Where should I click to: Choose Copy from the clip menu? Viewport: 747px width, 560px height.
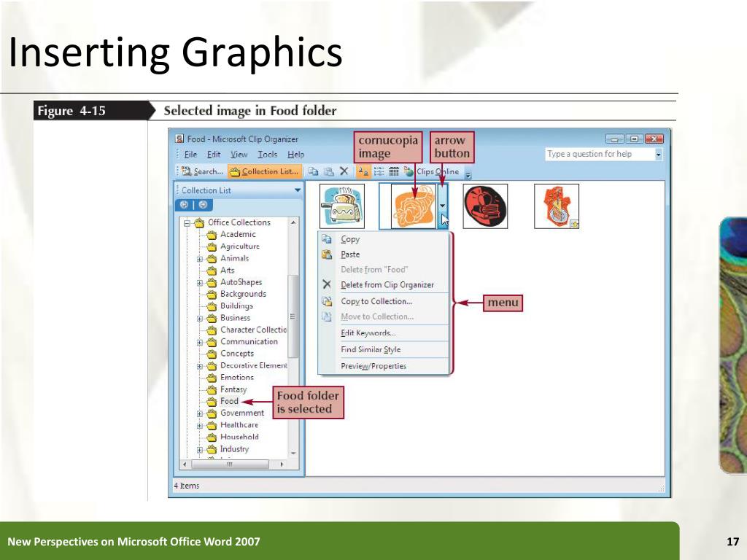[x=384, y=239]
